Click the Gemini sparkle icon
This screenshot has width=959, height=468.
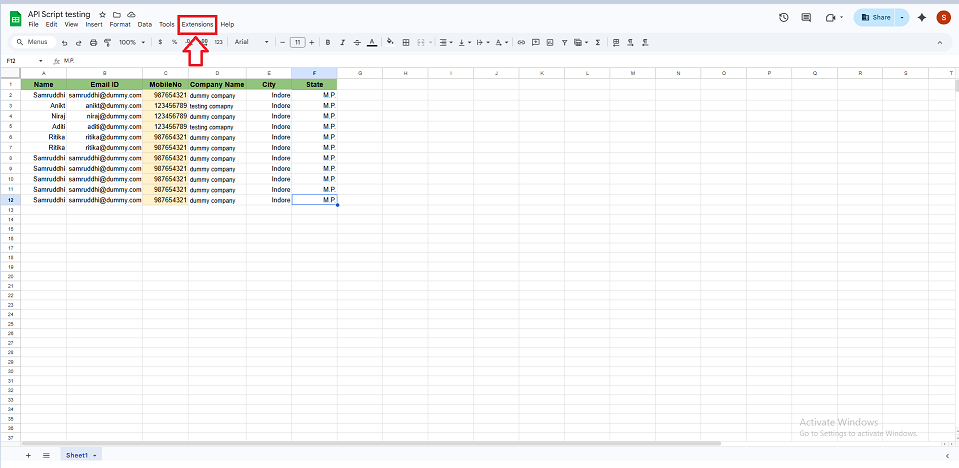point(921,17)
